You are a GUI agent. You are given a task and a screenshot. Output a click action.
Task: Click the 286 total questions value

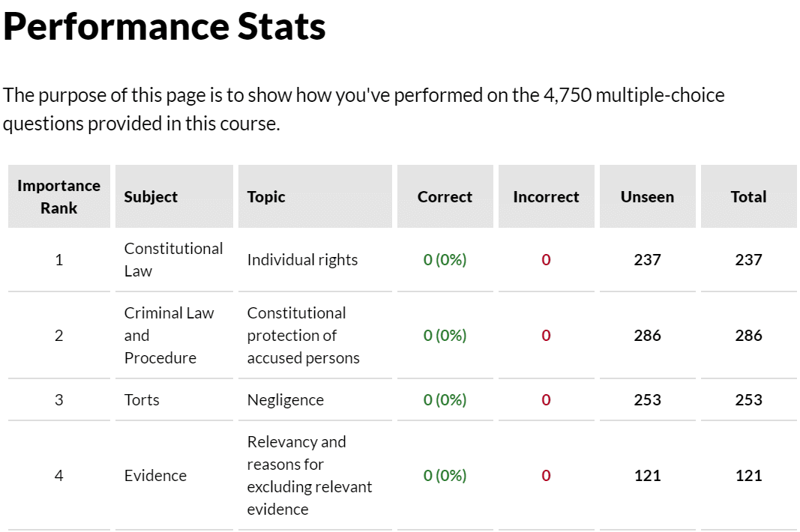(x=748, y=335)
